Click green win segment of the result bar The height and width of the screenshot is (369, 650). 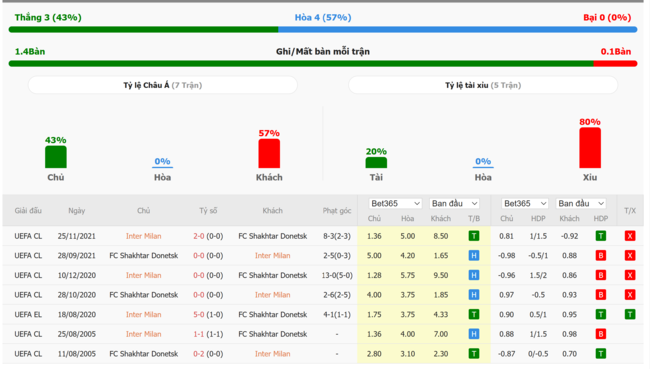[x=143, y=30]
